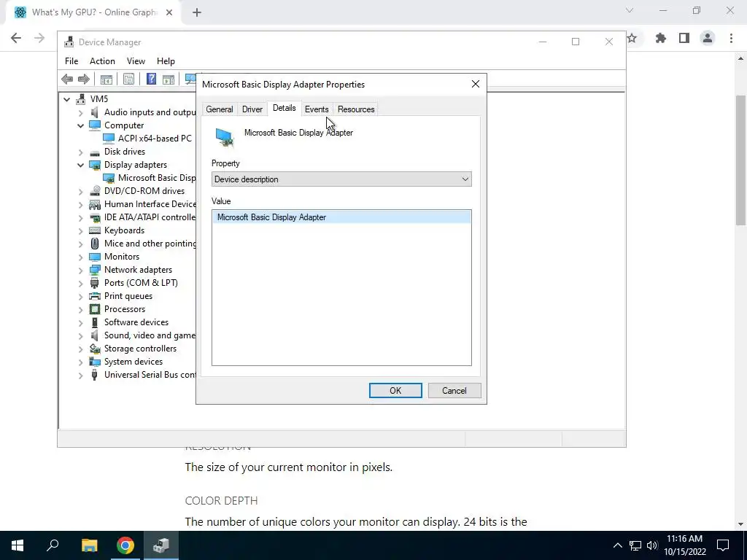
Task: Open the Help menu in Device Manager
Action: point(166,61)
